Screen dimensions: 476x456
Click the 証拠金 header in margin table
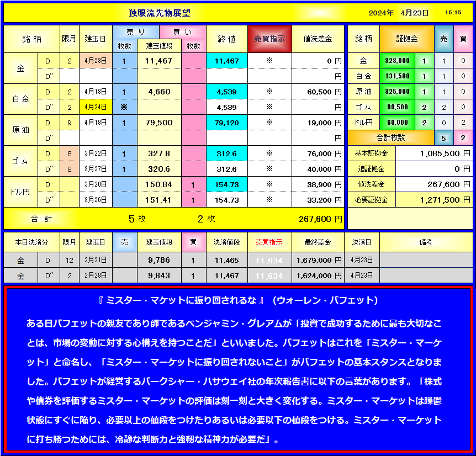(407, 39)
